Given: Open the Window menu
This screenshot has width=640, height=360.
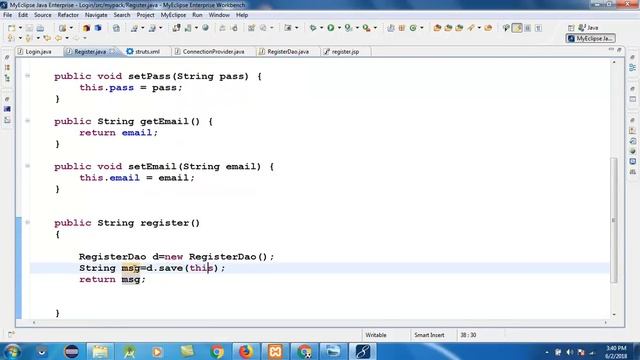Looking at the screenshot, I should coord(219,15).
